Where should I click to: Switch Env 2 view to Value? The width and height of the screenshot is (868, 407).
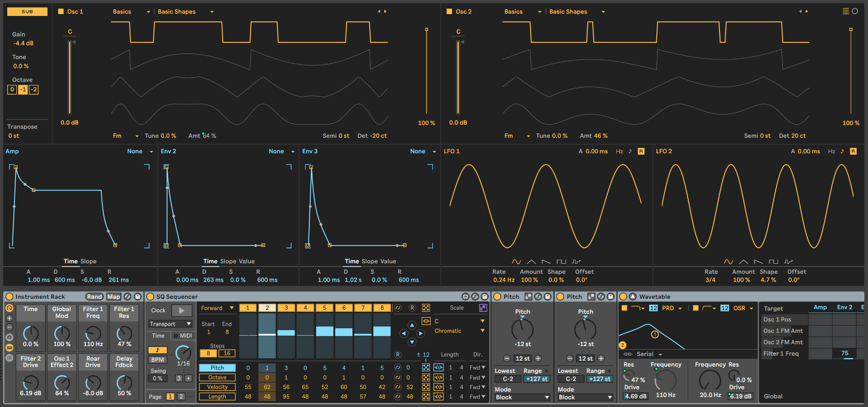click(247, 261)
